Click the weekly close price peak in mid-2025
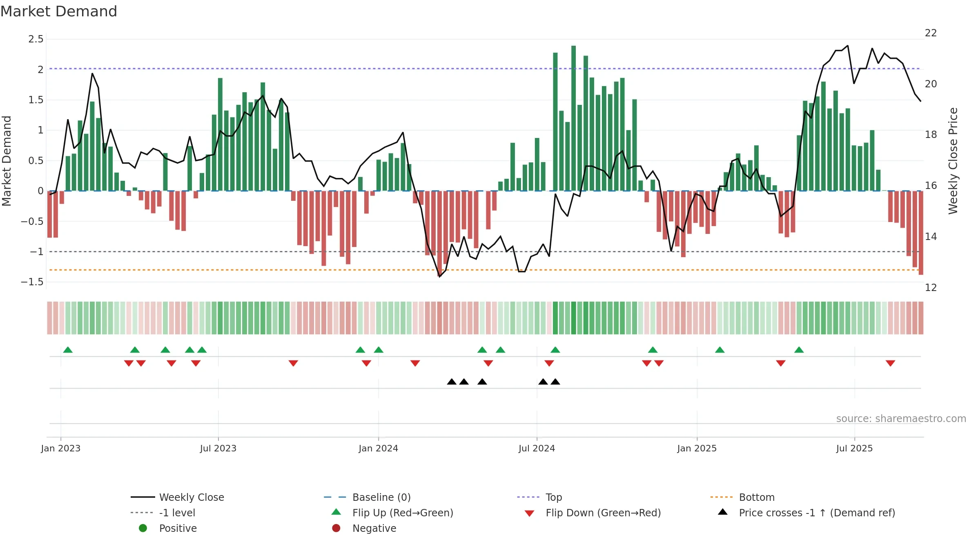This screenshot has width=980, height=551. [x=848, y=46]
